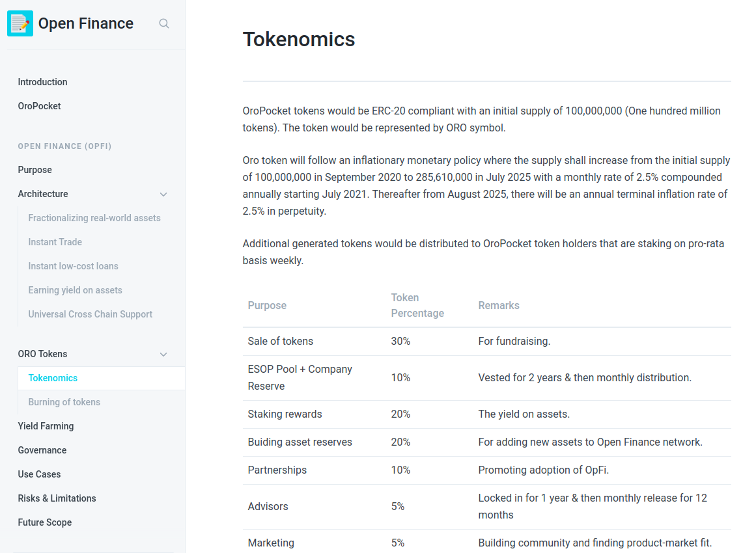Screen dimensions: 756x553
Task: Click the 'Staking rewards' cell
Action: (x=285, y=414)
